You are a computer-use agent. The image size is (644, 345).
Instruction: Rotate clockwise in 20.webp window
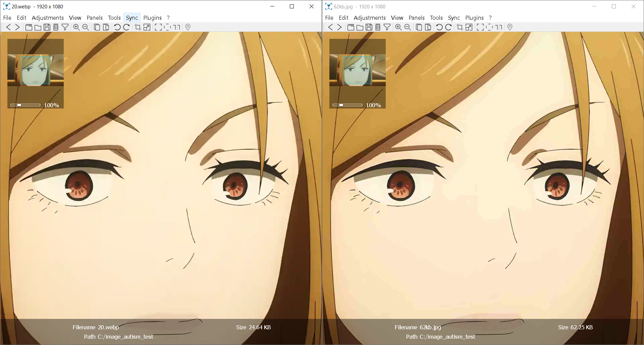126,27
